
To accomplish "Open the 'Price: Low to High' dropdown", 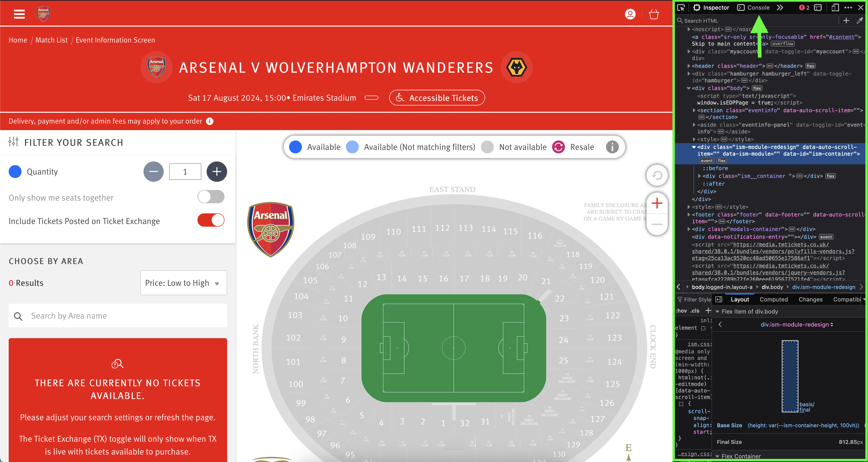I will pos(183,283).
